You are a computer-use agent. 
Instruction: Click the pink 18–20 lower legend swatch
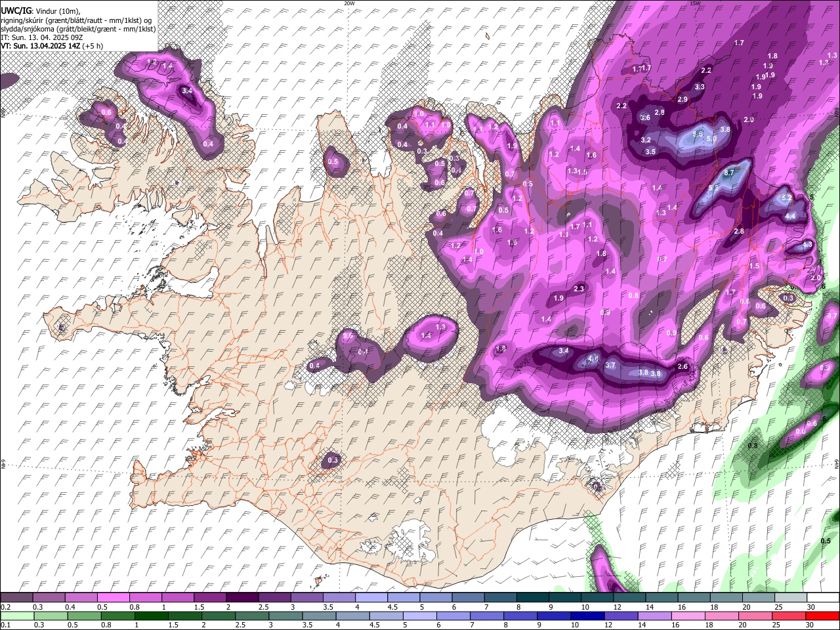tap(721, 616)
